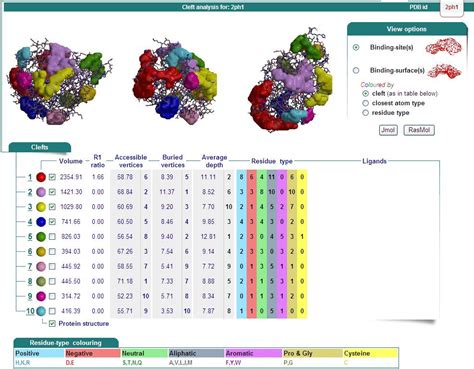Click the middle cleft structure thumbnail

click(176, 81)
